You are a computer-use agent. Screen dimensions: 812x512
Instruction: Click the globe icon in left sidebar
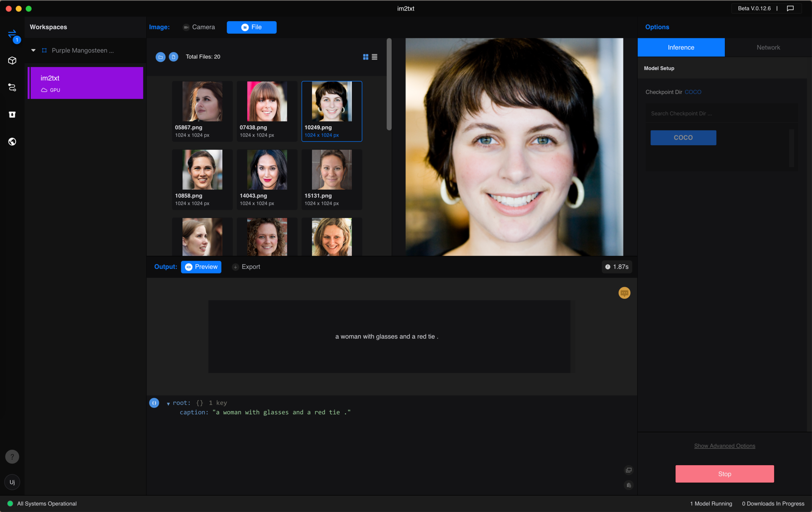click(x=12, y=141)
